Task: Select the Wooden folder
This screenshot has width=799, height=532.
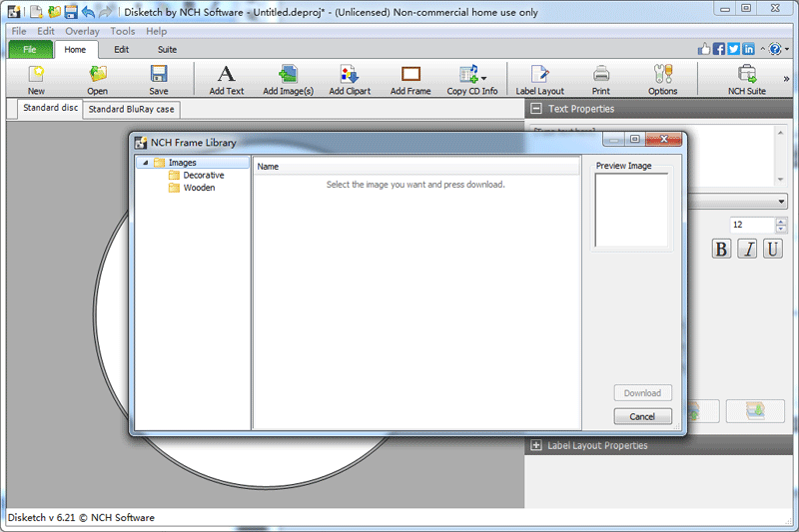Action: pyautogui.click(x=192, y=188)
